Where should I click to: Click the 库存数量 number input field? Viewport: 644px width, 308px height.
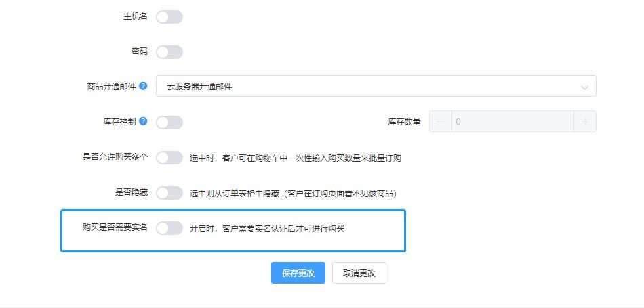click(512, 121)
